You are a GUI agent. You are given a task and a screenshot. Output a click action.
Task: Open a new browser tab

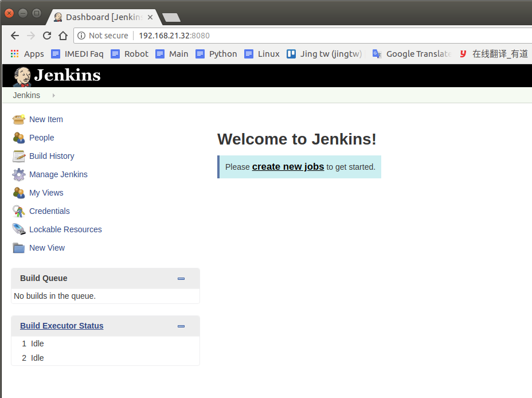(x=171, y=17)
